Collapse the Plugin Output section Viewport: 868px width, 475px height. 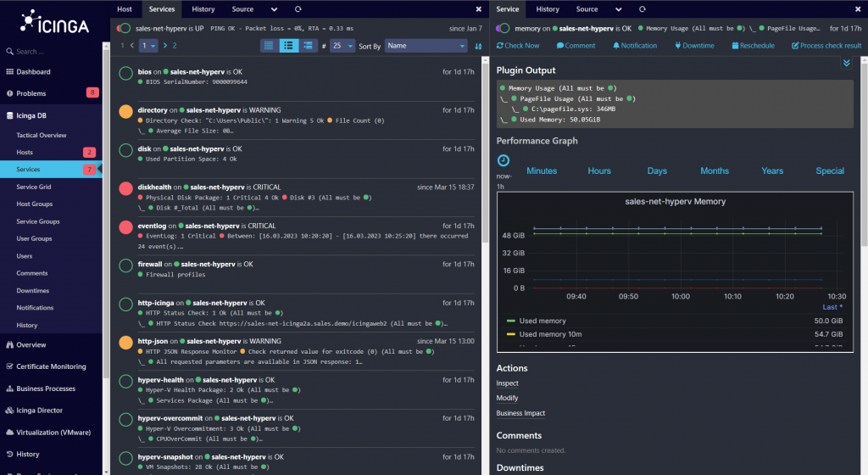tap(847, 63)
